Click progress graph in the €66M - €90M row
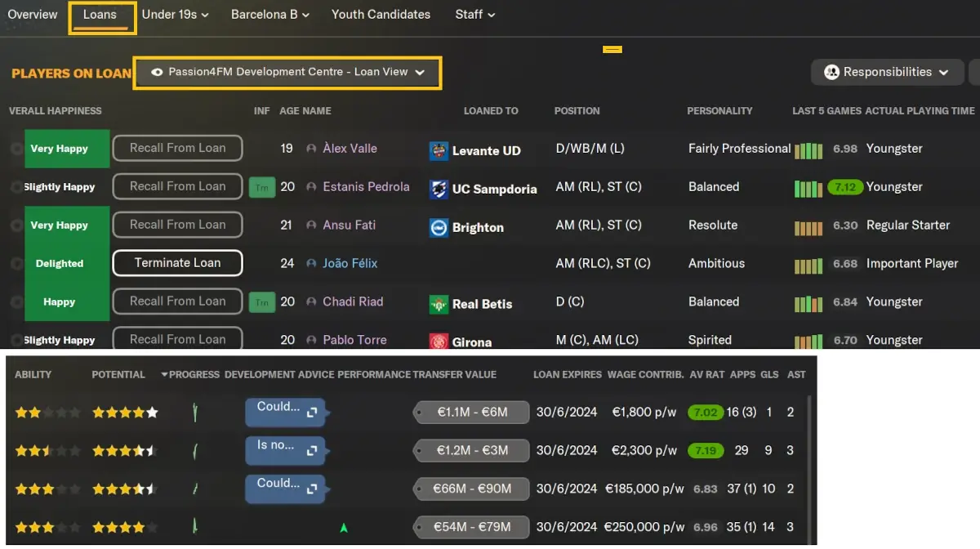The width and height of the screenshot is (980, 549). coord(195,489)
